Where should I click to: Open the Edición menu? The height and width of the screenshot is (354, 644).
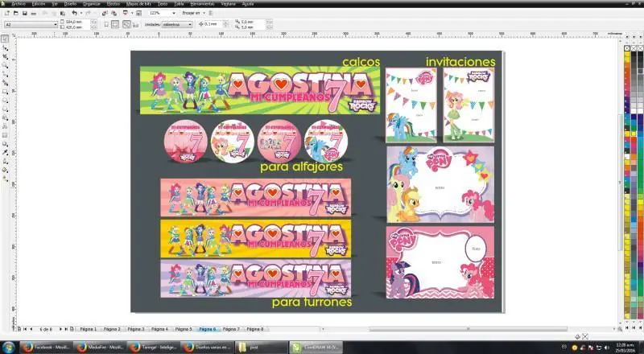pyautogui.click(x=39, y=4)
